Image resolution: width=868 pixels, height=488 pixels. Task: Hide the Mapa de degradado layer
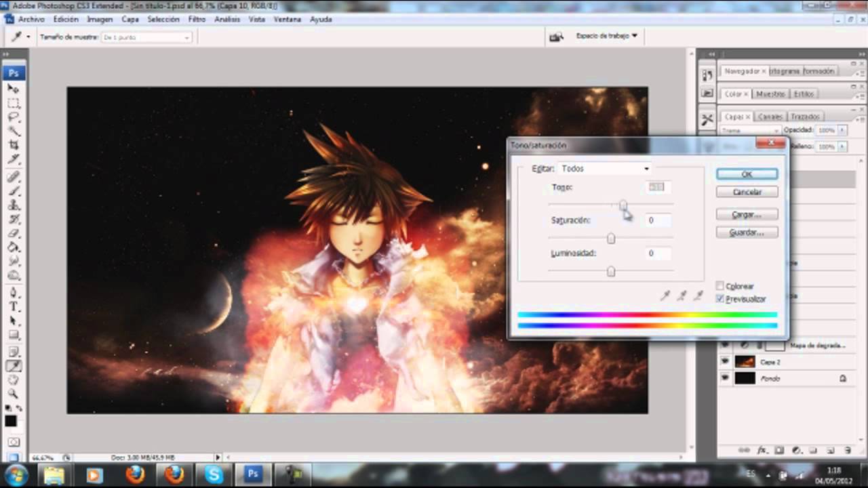click(725, 346)
